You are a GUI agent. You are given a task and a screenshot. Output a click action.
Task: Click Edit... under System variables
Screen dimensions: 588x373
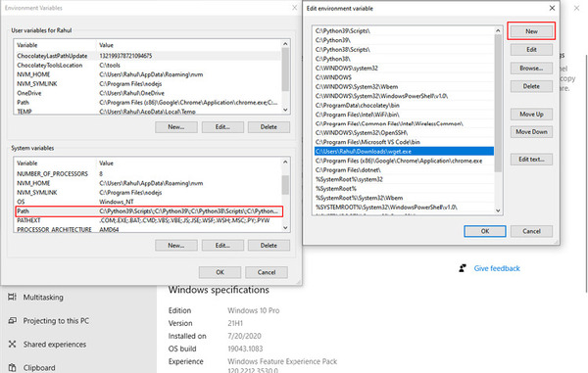(222, 246)
